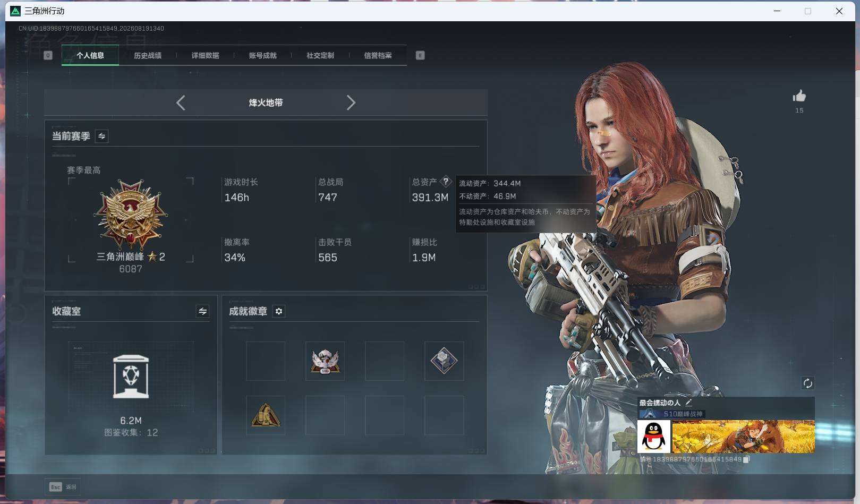Click the QQ penguin avatar
This screenshot has height=504, width=860.
654,437
